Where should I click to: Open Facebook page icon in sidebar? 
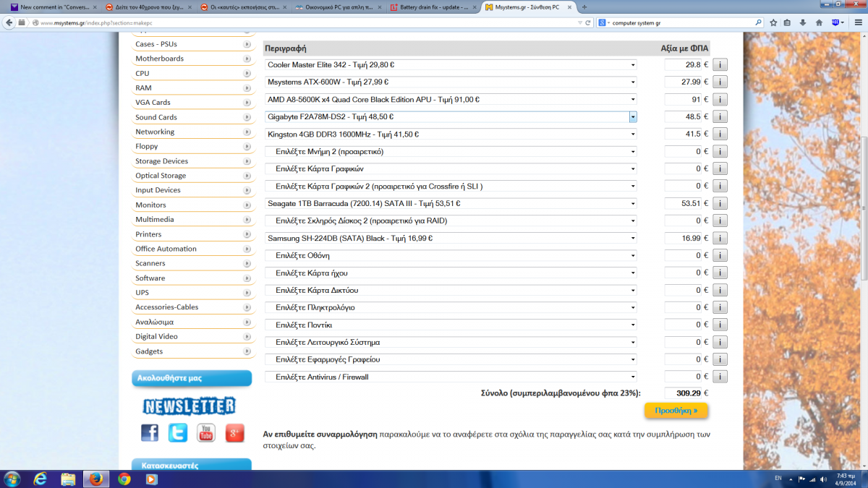point(150,433)
